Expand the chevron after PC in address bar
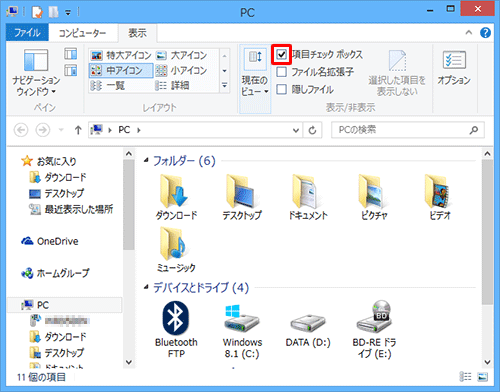This screenshot has height=392, width=500. tap(139, 130)
